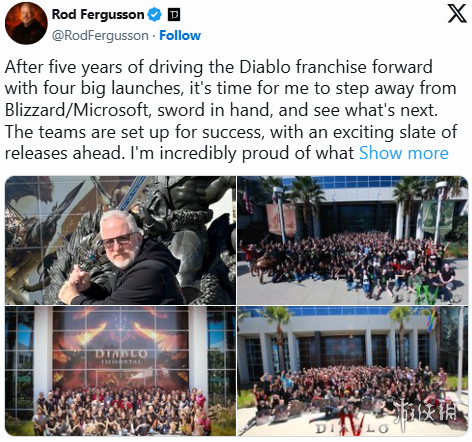
Task: Click the red Diablo IV logo in the bottom photo
Action: 352,426
